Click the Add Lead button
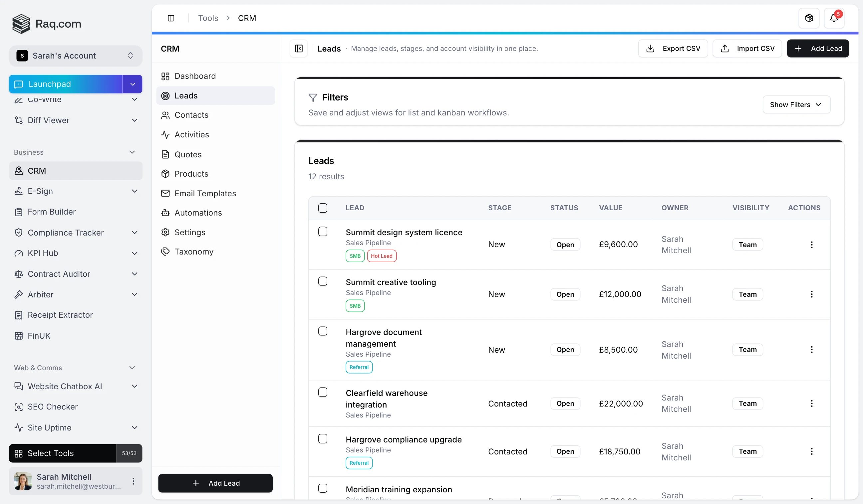This screenshot has height=504, width=863. point(818,48)
